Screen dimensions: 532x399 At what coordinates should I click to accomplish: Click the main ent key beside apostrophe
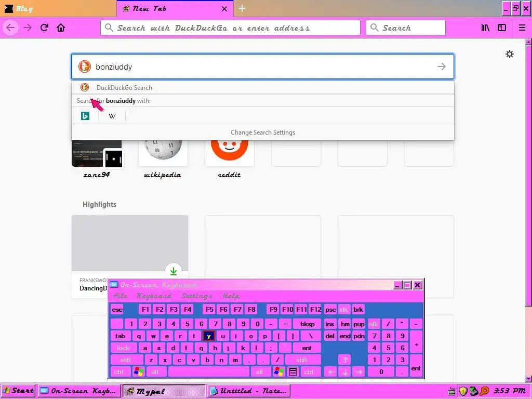click(307, 348)
